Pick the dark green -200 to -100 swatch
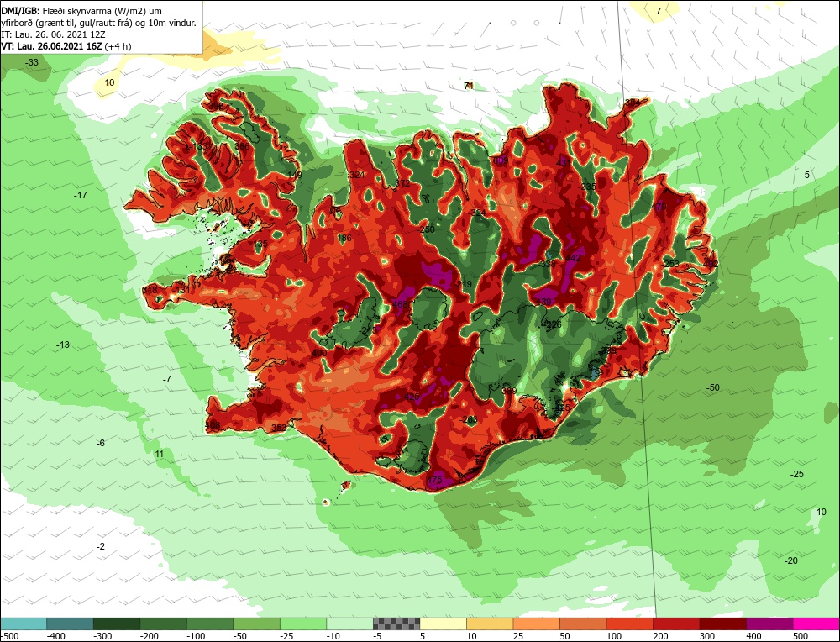The height and width of the screenshot is (642, 840). [164, 624]
